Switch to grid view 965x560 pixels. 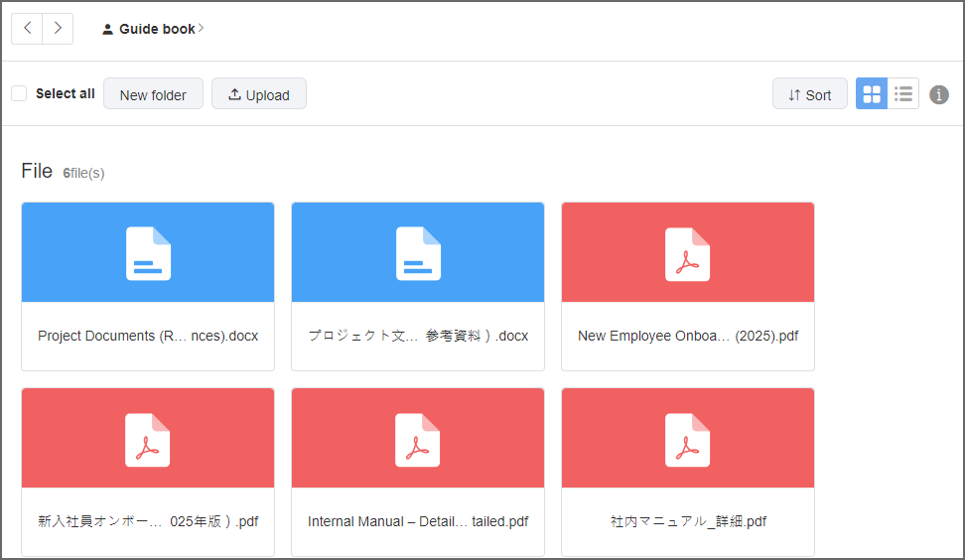(872, 94)
